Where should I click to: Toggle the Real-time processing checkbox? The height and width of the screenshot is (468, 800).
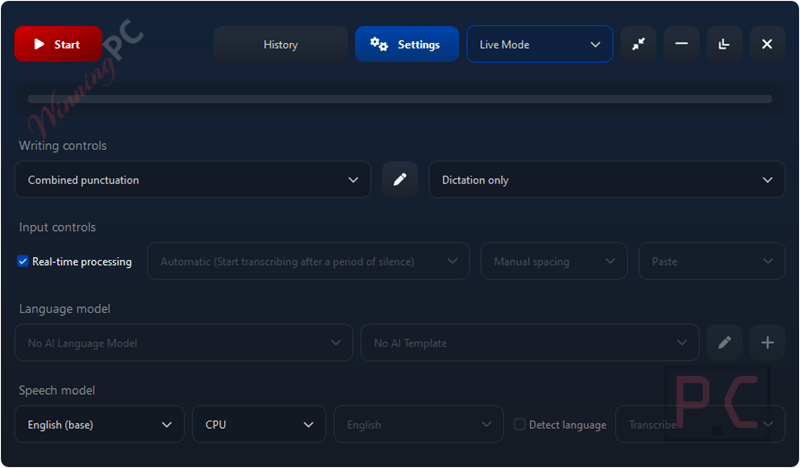pyautogui.click(x=22, y=261)
